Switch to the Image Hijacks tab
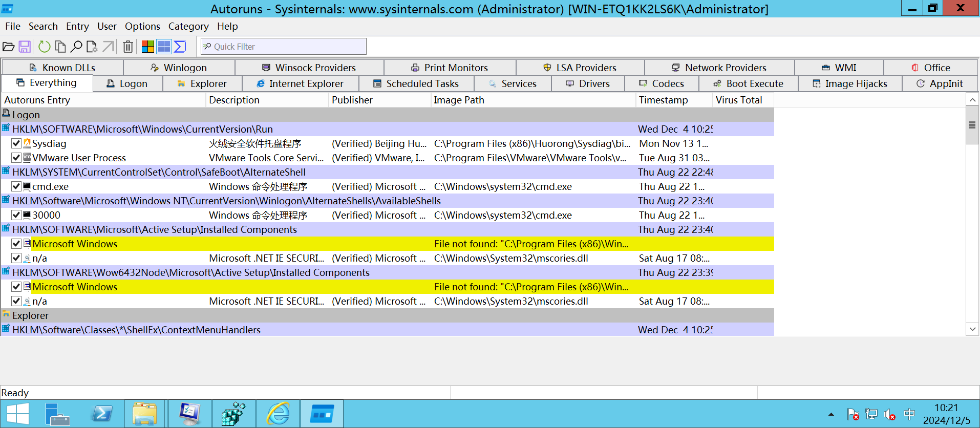 850,83
